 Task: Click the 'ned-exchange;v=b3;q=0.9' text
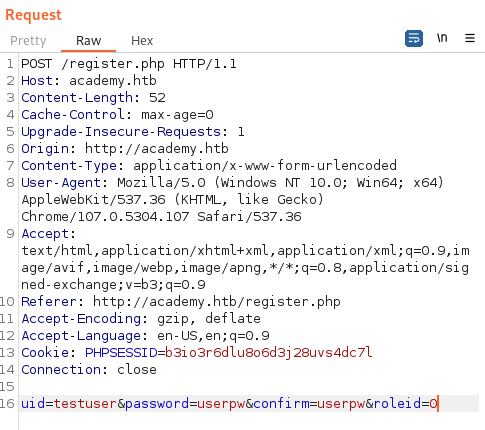pyautogui.click(x=113, y=285)
